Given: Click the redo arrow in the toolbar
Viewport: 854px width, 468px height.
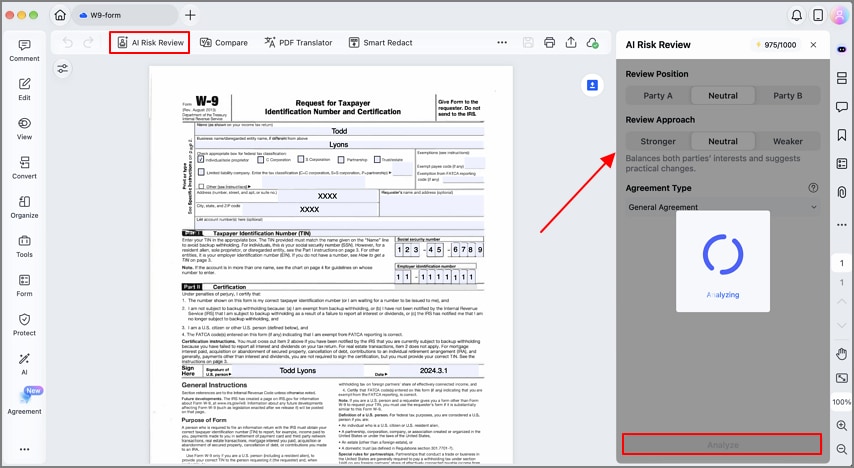Looking at the screenshot, I should pyautogui.click(x=88, y=42).
